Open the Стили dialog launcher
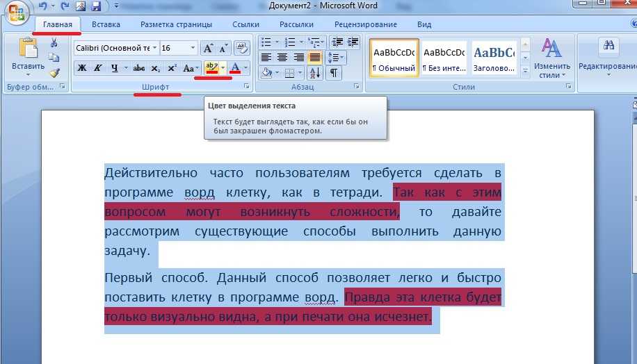637x364 pixels. click(x=568, y=86)
